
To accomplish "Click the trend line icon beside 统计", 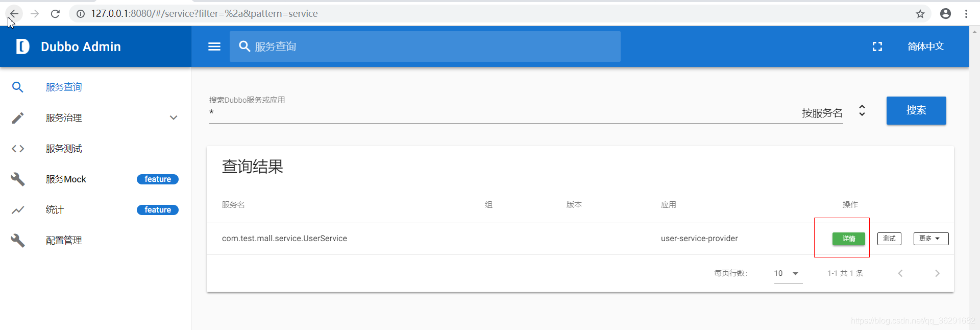I will point(18,210).
